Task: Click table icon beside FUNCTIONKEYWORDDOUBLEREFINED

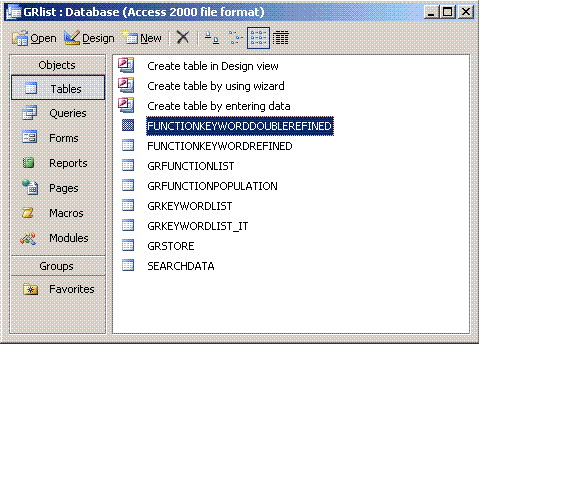Action: pyautogui.click(x=128, y=125)
